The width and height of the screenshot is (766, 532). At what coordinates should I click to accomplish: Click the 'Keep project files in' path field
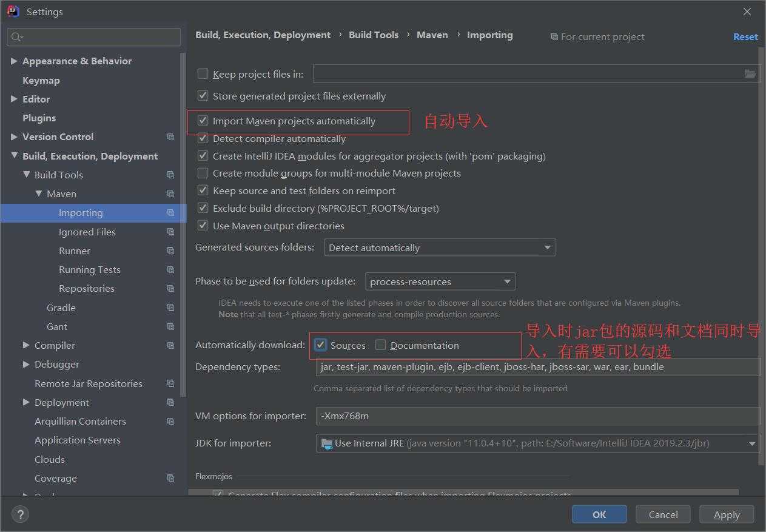point(536,74)
